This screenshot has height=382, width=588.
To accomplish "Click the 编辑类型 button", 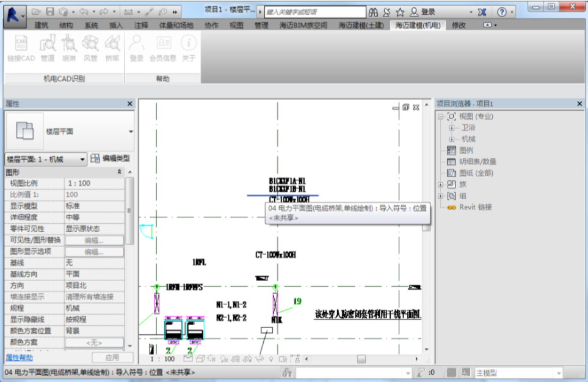I will tap(111, 158).
